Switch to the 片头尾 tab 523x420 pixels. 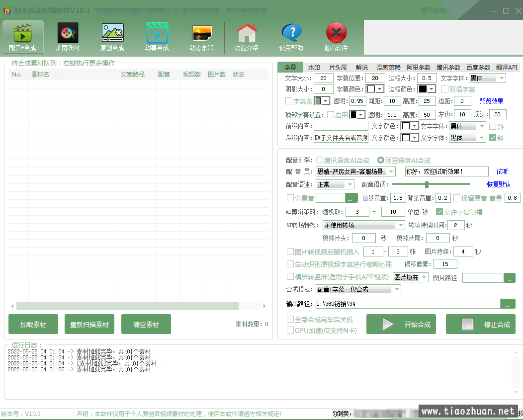pos(338,68)
